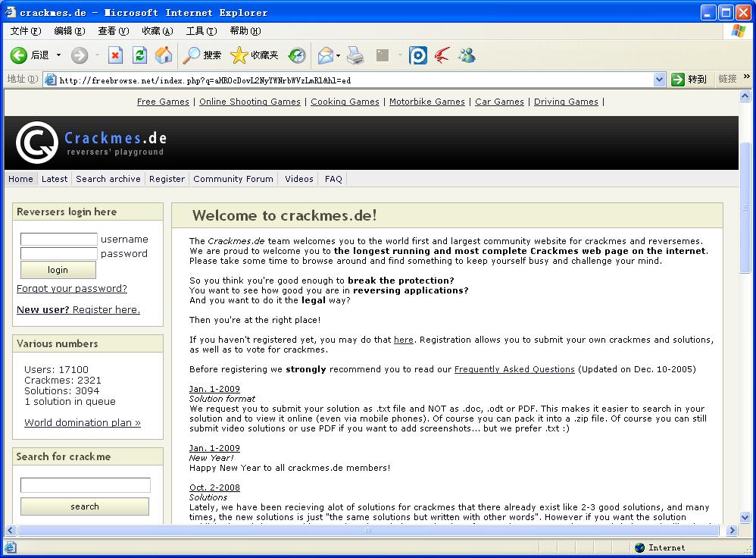Click the blue circular media toolbar icon
The width and height of the screenshot is (756, 558).
pyautogui.click(x=418, y=55)
